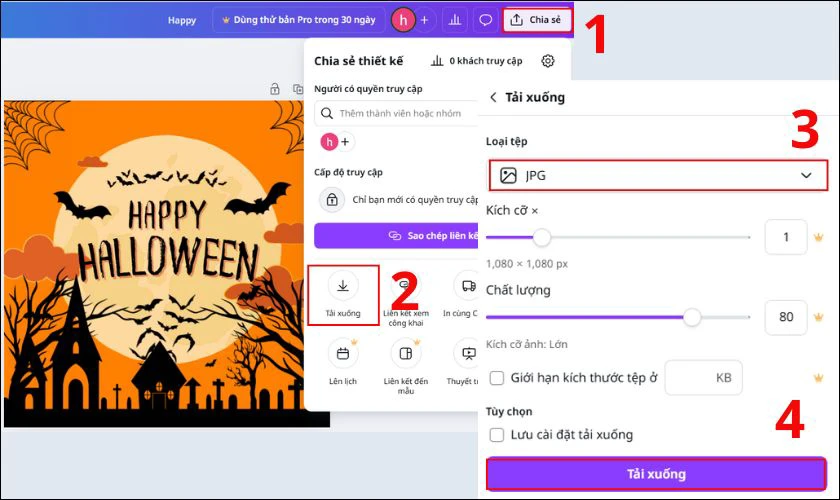This screenshot has height=500, width=840.
Task: Open the Chia sẻ share menu
Action: (x=537, y=20)
